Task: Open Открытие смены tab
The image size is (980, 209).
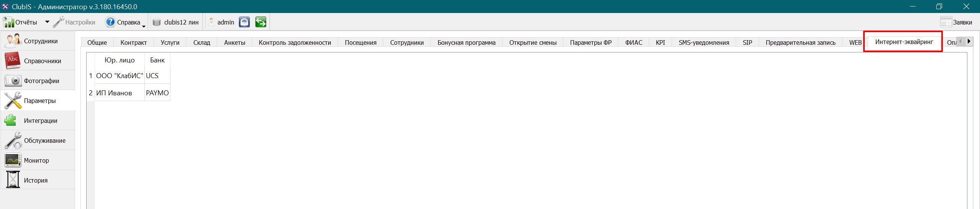Action: coord(533,42)
